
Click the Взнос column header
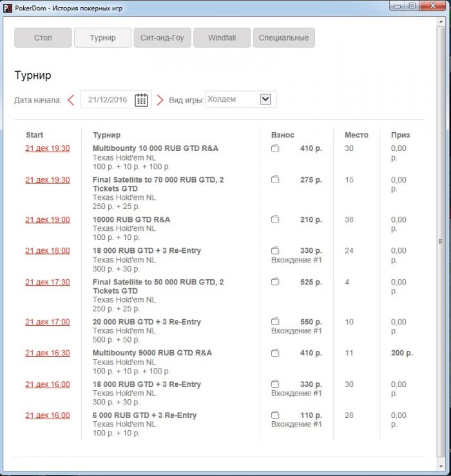(x=283, y=135)
